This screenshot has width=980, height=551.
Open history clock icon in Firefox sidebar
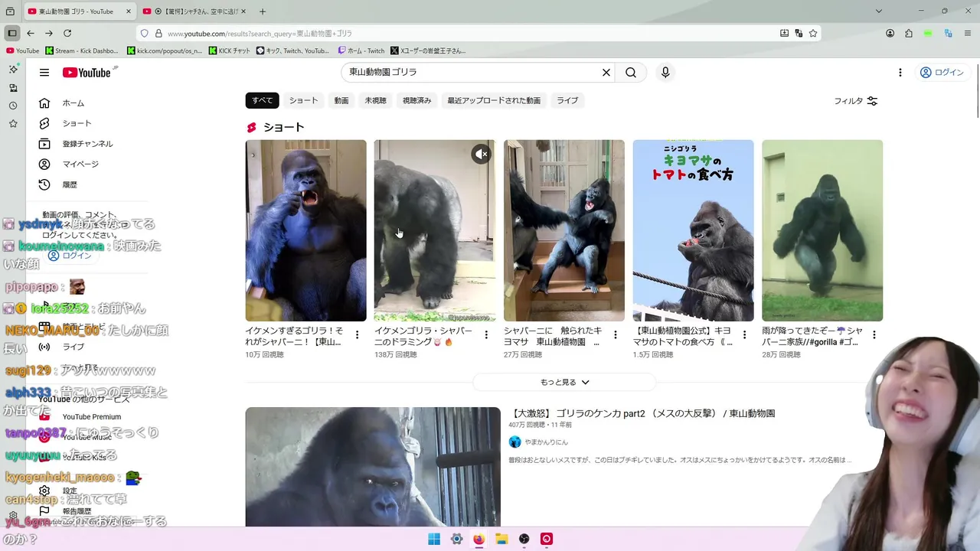[13, 106]
